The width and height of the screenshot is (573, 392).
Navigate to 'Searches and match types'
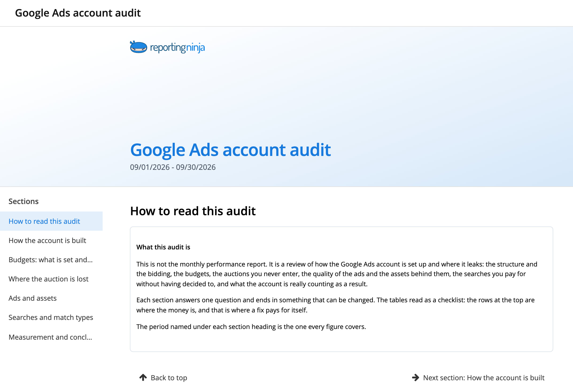(51, 317)
